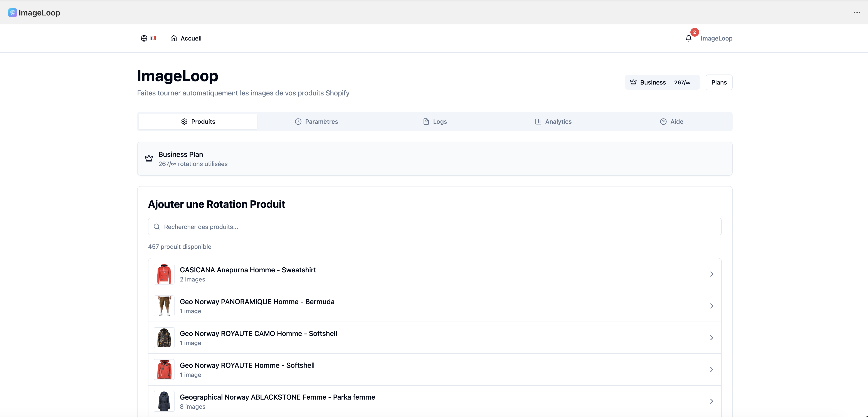Open the red GASICANA sweatshirt thumbnail
868x417 pixels.
(x=164, y=274)
